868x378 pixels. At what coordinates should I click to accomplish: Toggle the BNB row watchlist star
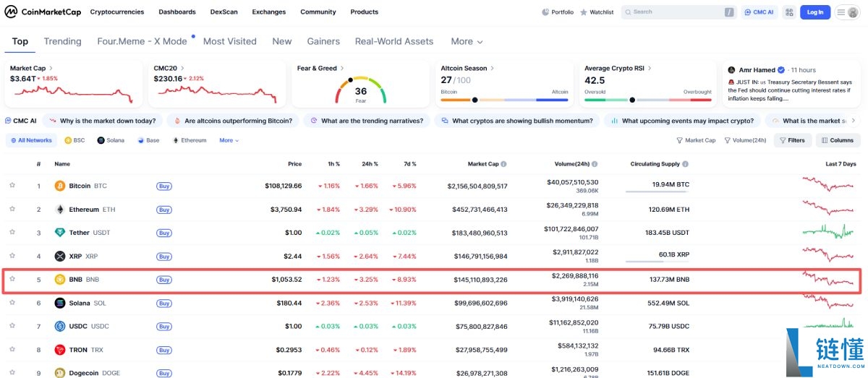tap(12, 279)
